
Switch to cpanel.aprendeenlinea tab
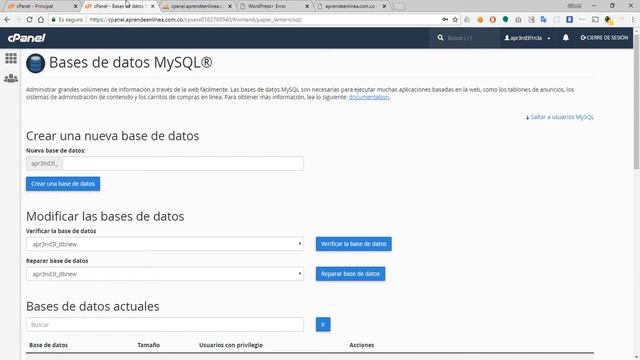196,6
